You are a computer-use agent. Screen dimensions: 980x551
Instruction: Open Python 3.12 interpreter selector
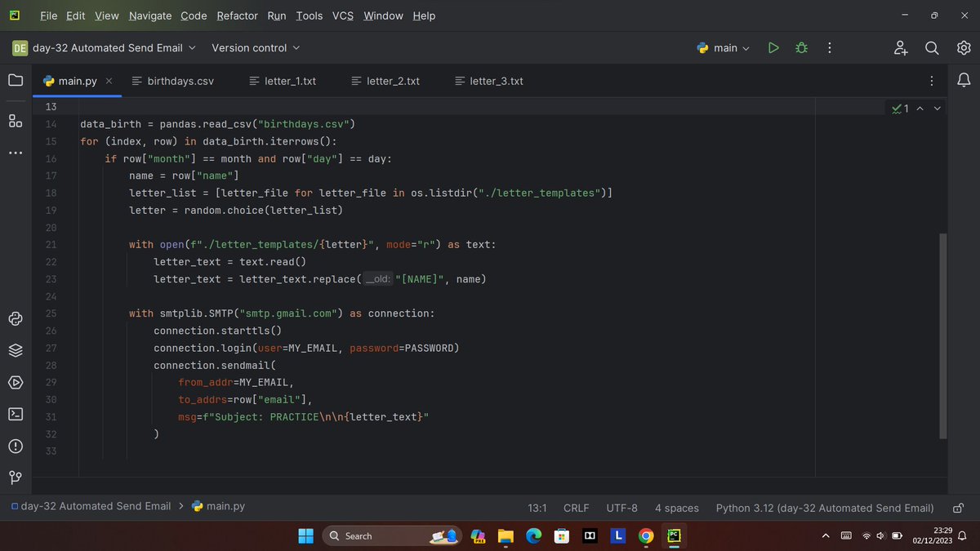pyautogui.click(x=825, y=508)
